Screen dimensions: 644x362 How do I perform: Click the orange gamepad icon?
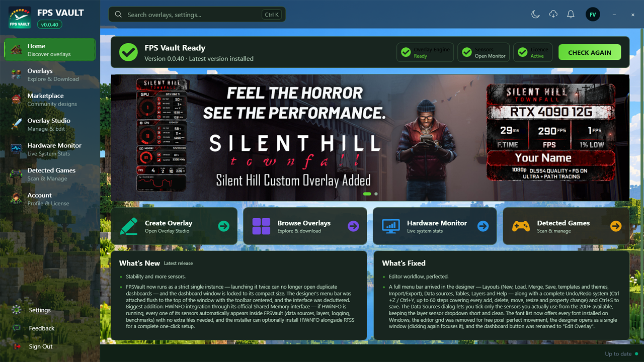pyautogui.click(x=521, y=226)
